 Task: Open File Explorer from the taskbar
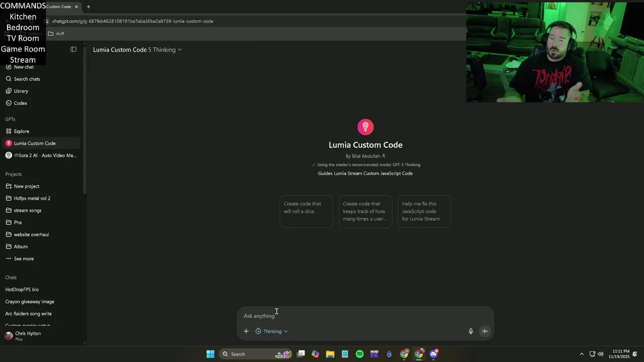(x=330, y=354)
